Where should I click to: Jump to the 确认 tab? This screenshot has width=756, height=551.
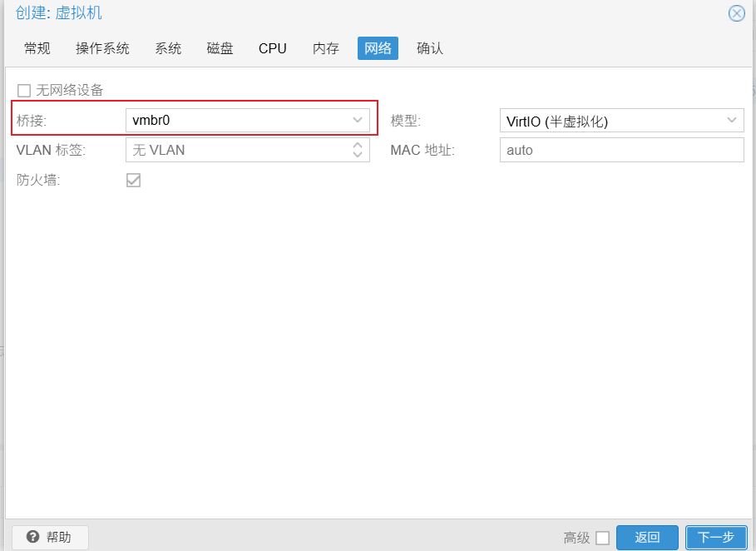[430, 48]
